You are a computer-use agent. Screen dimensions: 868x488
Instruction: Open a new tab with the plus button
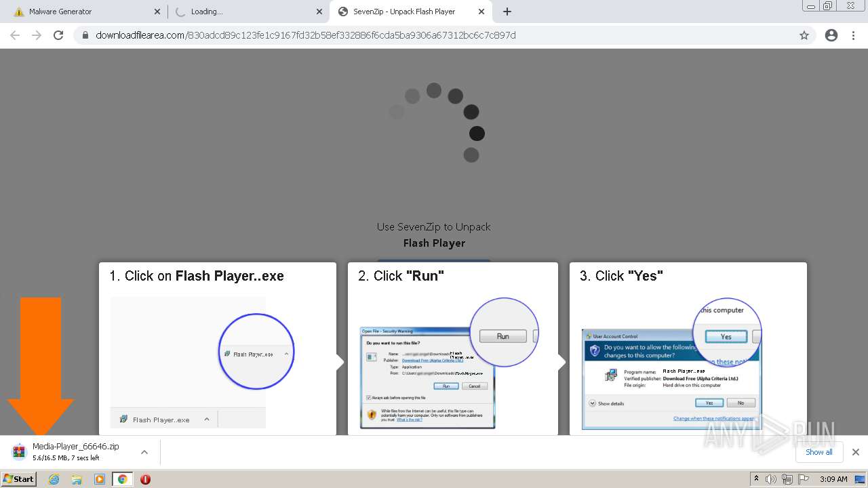click(507, 12)
